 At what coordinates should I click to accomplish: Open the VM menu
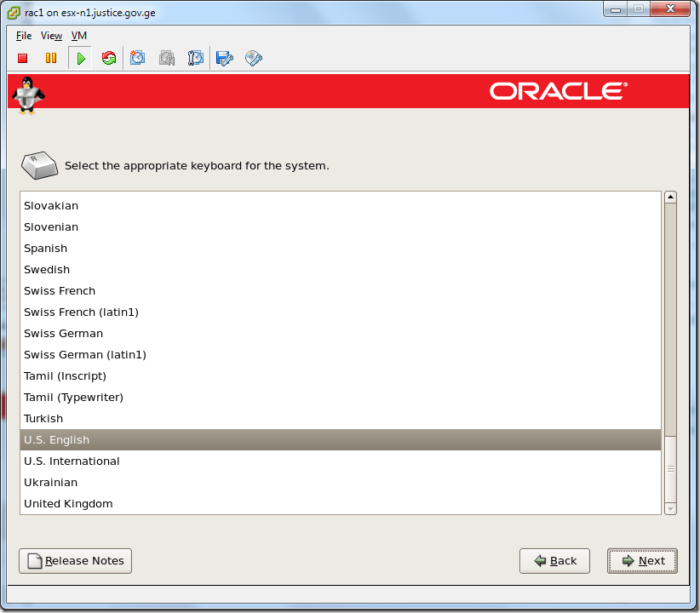(x=78, y=36)
